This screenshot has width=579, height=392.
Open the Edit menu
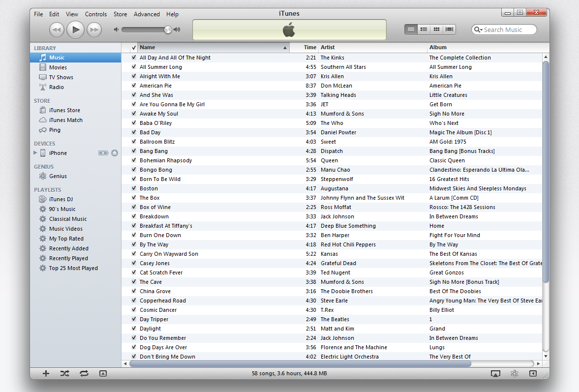tap(54, 14)
